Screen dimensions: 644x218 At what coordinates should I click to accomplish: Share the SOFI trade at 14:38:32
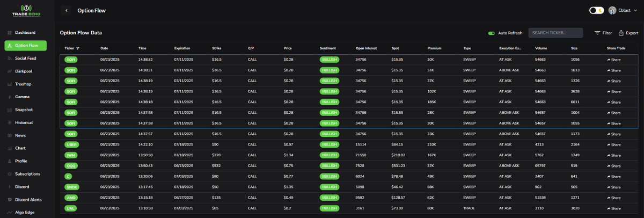[x=614, y=60]
